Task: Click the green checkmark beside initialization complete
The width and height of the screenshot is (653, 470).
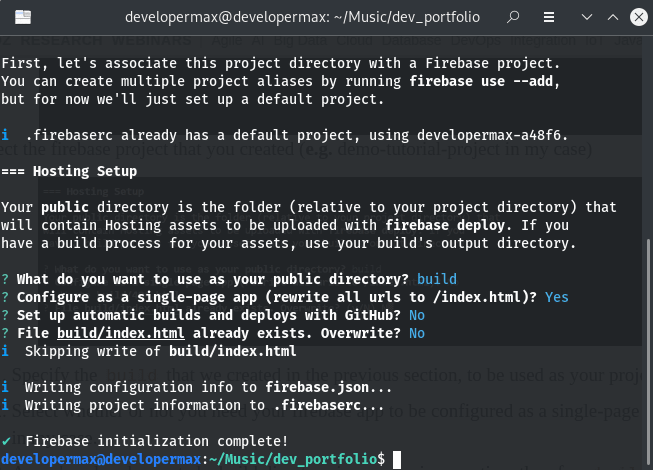Action: (6, 441)
